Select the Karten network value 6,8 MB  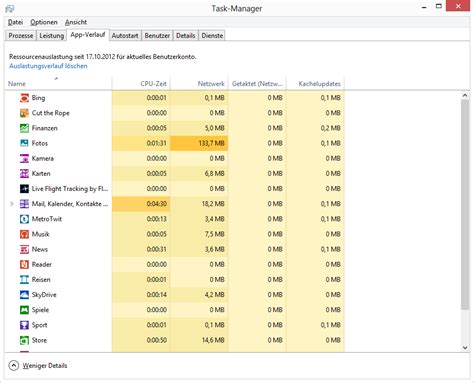pyautogui.click(x=214, y=174)
